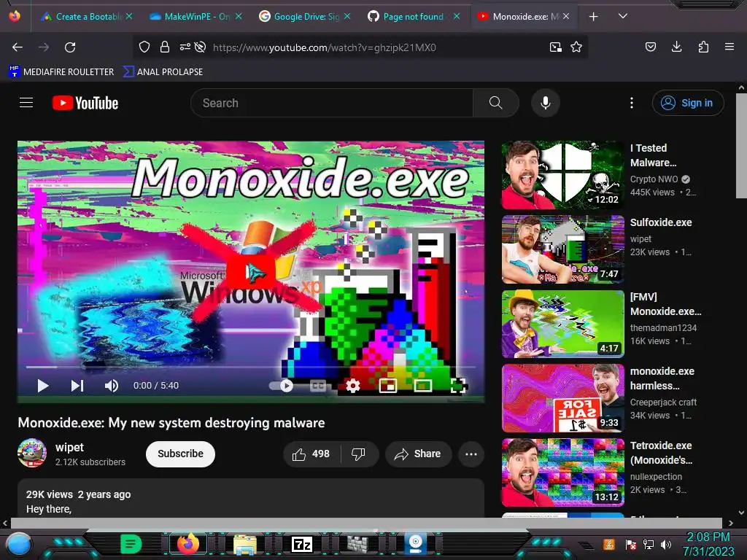Screen dimensions: 747x560
Task: Switch to Google Drive tab
Action: (x=305, y=16)
